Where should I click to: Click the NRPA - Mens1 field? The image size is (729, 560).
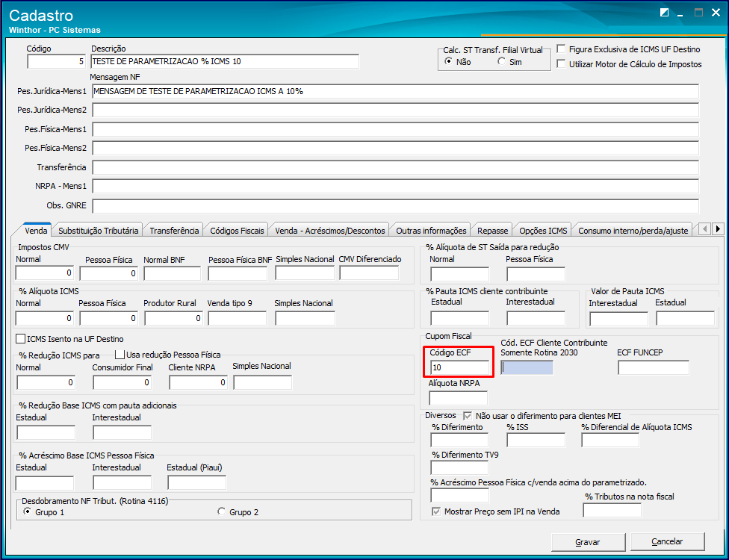click(x=395, y=187)
